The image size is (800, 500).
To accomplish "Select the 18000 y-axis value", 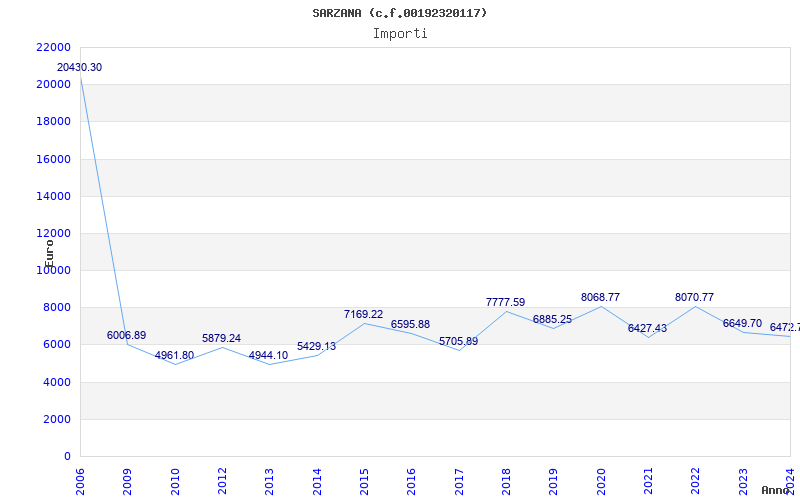I will pos(54,121).
